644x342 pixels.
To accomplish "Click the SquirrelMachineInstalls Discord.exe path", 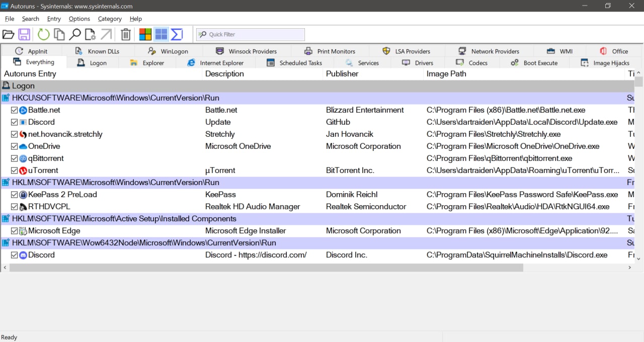I will click(517, 255).
